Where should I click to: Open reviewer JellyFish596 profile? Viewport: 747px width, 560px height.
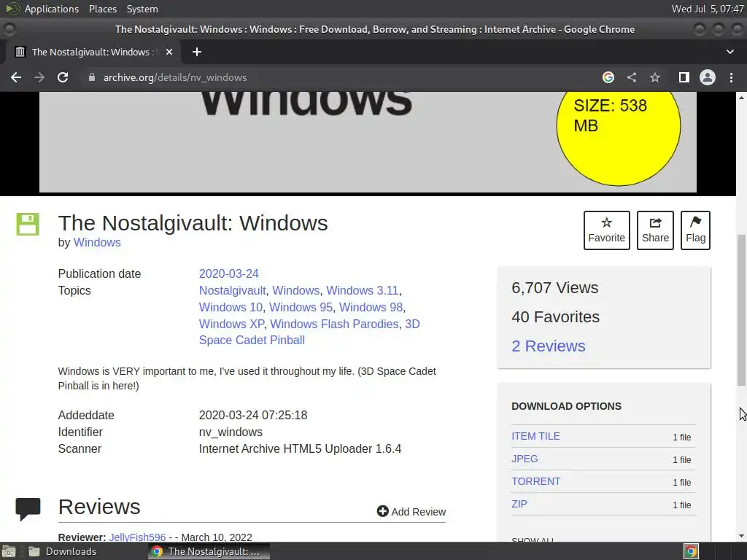[x=137, y=537]
